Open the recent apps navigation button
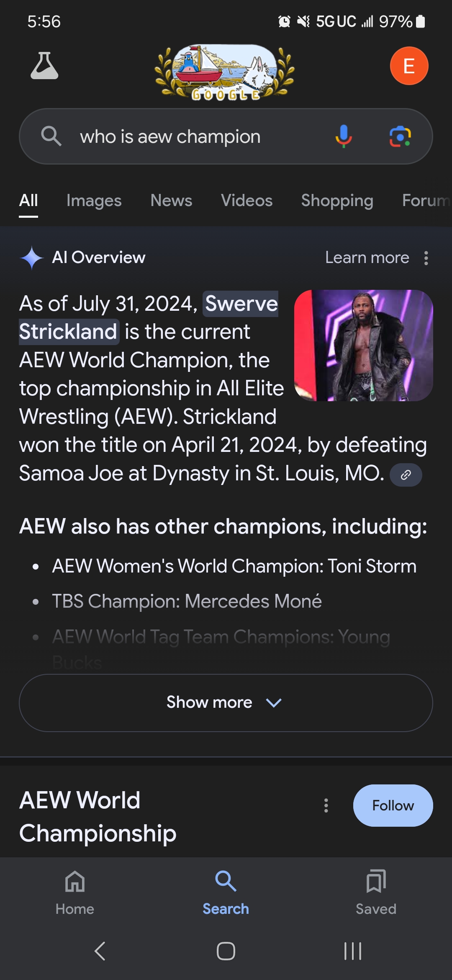452x980 pixels. point(352,951)
